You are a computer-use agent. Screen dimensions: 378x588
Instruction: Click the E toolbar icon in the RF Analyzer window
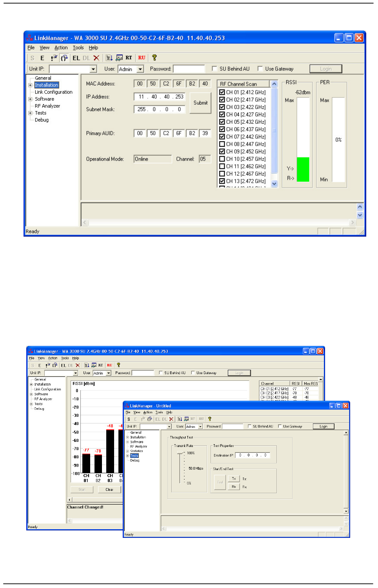40,365
